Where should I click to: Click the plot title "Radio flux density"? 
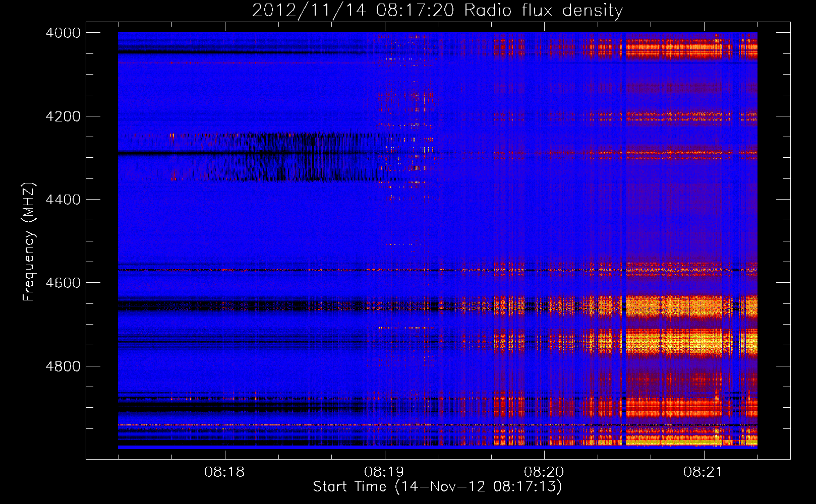pos(543,11)
